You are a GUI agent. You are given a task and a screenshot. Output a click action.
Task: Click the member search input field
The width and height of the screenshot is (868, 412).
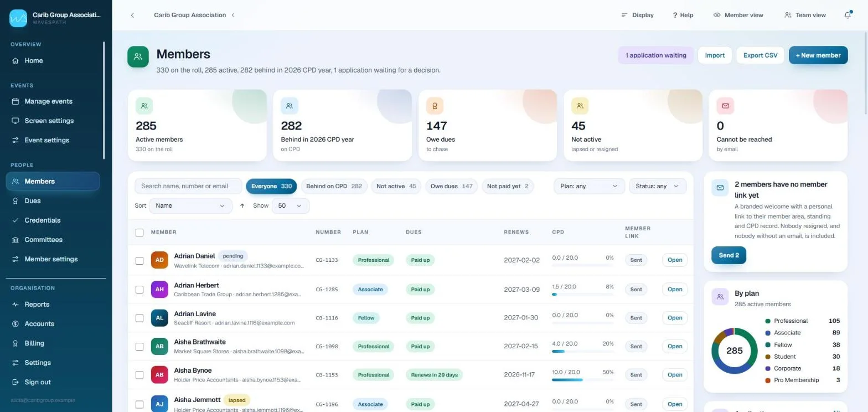point(188,186)
